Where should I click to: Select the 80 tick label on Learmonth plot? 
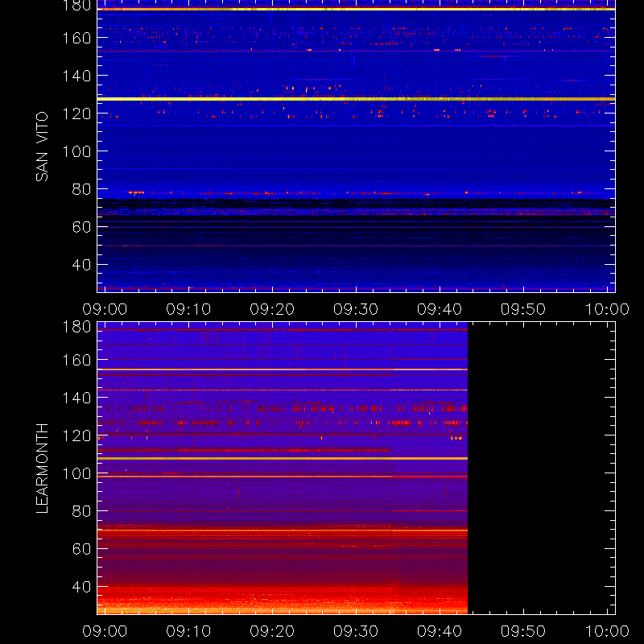coord(81,511)
